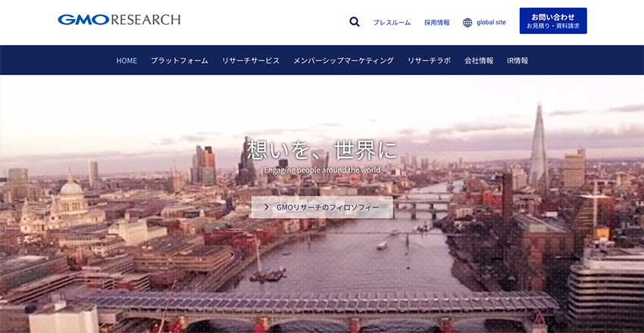Viewport: 644px width, 333px height.
Task: Open the 採用情報 recruitment link
Action: tap(436, 23)
